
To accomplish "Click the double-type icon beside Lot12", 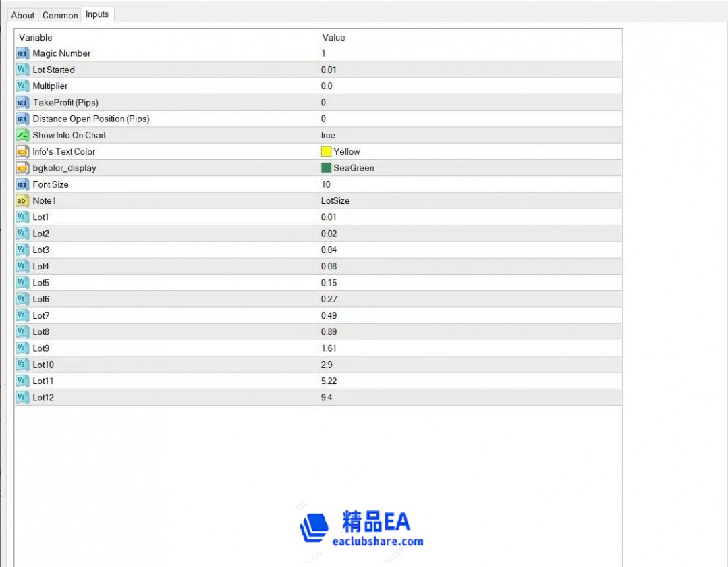I will coord(22,398).
